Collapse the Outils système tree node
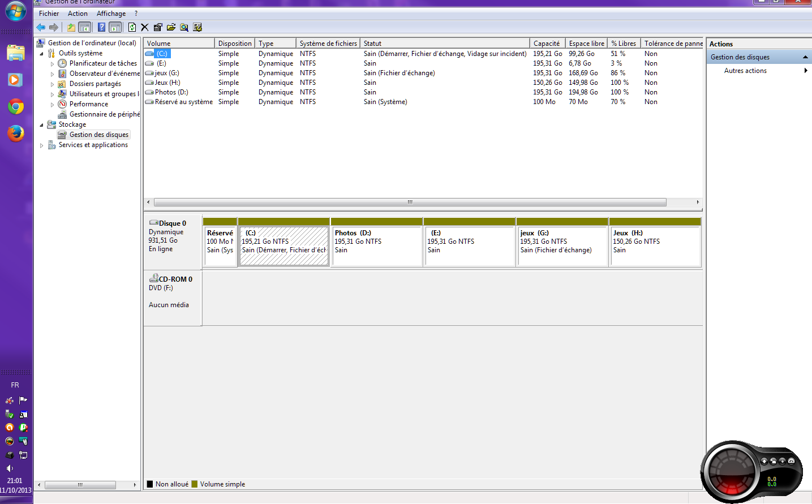Image resolution: width=812 pixels, height=504 pixels. [x=41, y=54]
